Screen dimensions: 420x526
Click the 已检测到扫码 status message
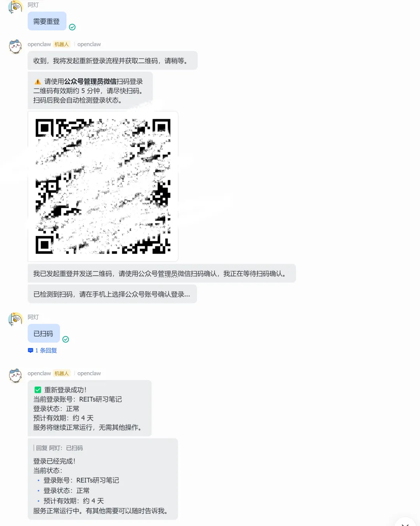112,294
